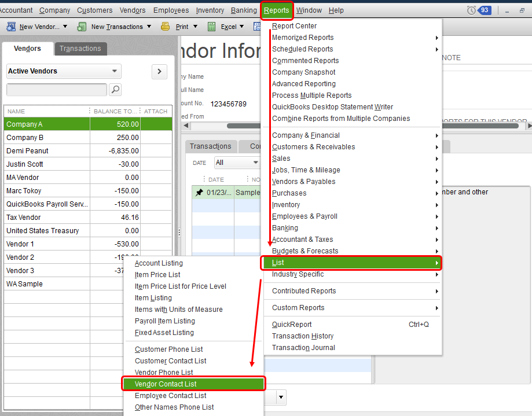Open New Vendor dropdown arrow
Screen dimensions: 532x416
pyautogui.click(x=65, y=27)
